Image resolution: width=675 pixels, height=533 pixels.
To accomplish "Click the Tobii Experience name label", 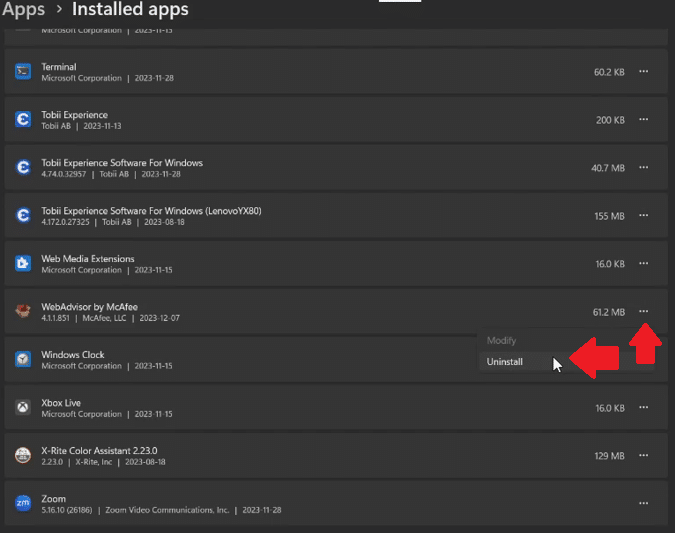I will click(74, 115).
